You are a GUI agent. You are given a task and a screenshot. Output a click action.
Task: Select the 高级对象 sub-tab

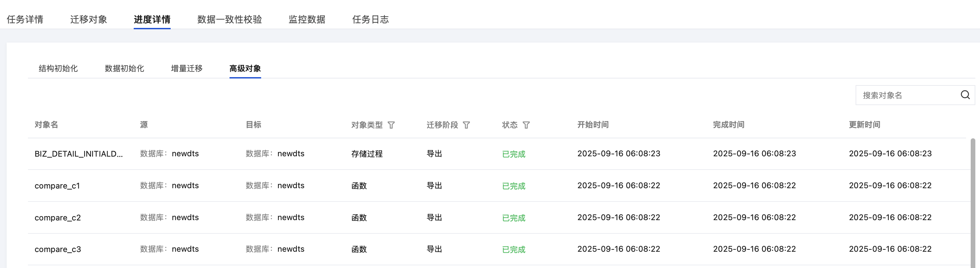pos(245,68)
